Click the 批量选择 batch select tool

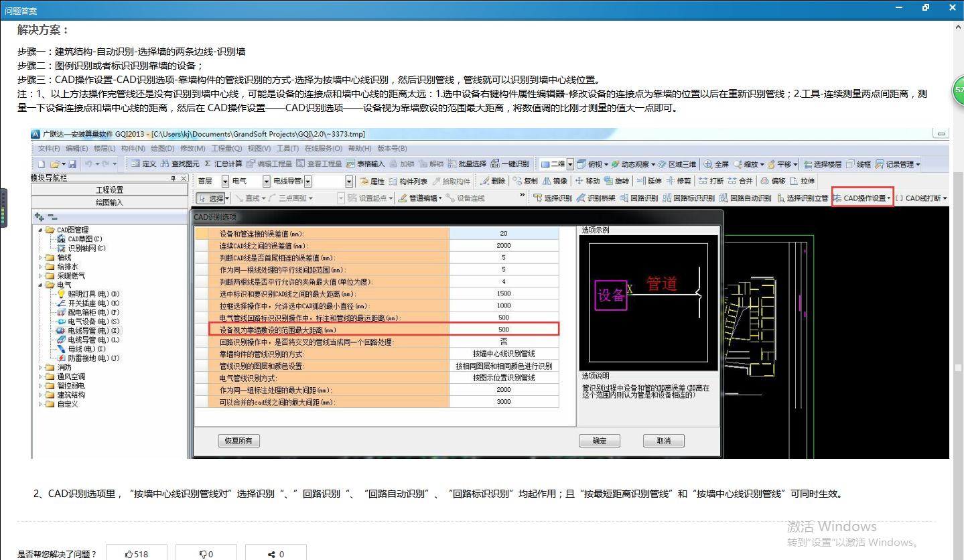pos(468,164)
